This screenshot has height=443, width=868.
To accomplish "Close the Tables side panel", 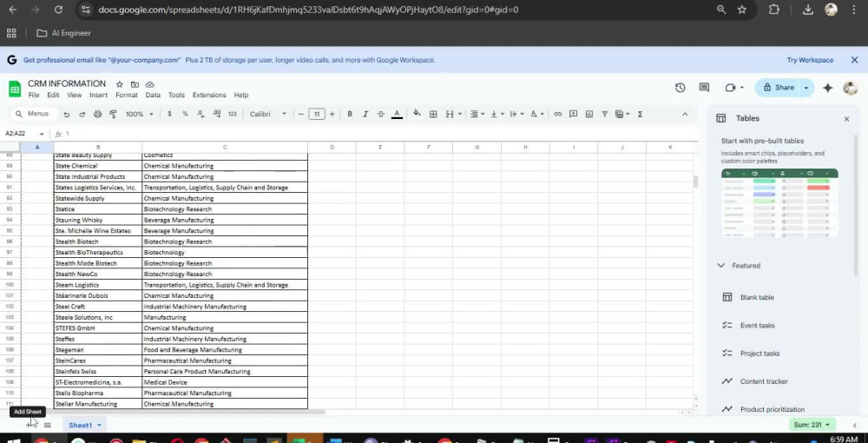I will point(846,118).
